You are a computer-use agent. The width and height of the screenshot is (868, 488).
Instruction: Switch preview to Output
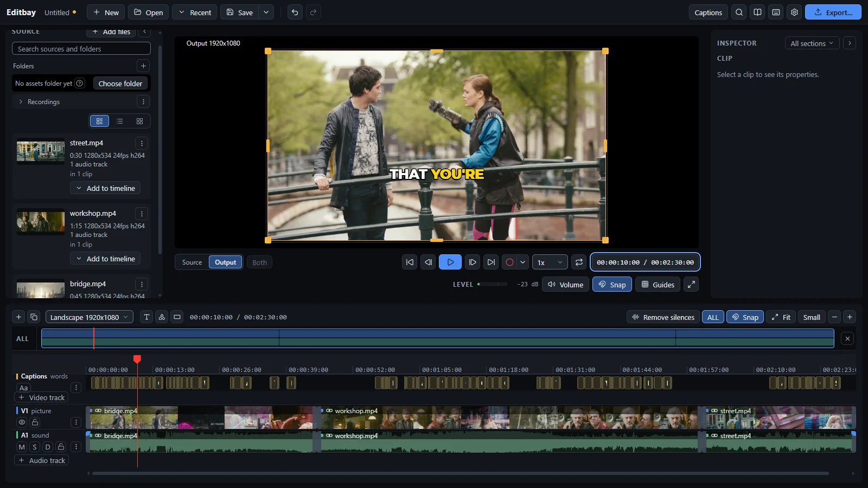click(225, 262)
